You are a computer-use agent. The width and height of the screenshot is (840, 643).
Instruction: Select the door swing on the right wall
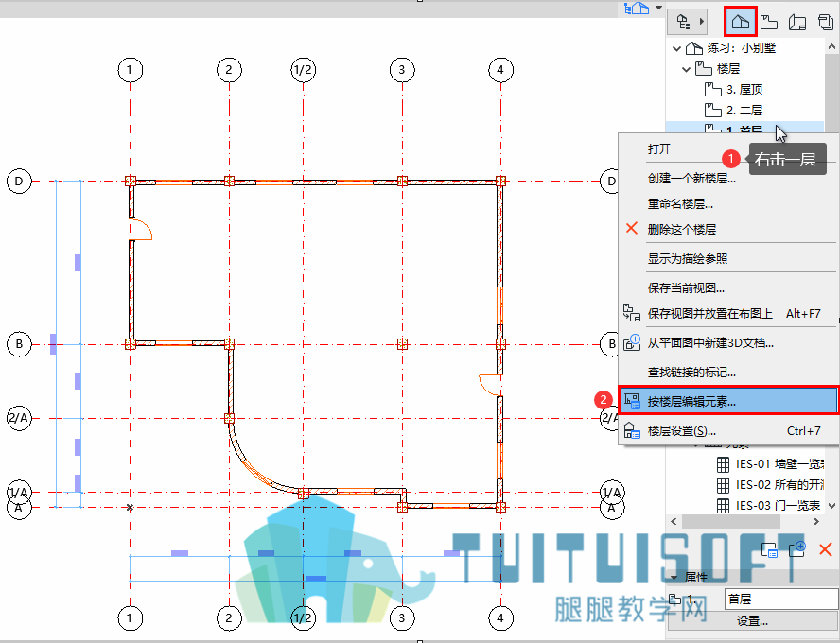[490, 386]
